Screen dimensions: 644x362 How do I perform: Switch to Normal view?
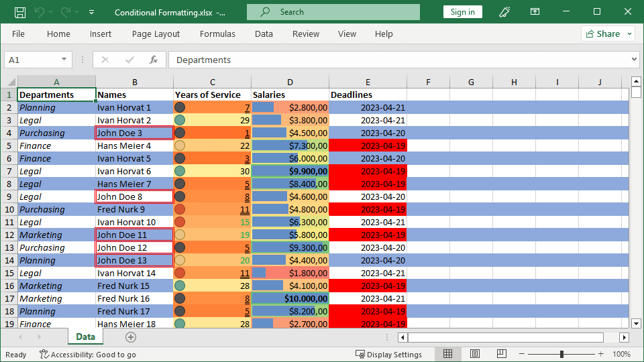pos(448,354)
